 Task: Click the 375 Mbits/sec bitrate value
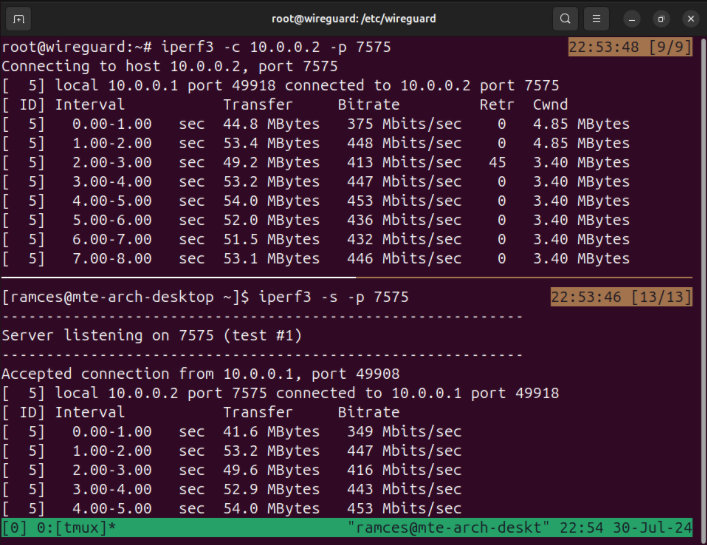click(x=404, y=124)
